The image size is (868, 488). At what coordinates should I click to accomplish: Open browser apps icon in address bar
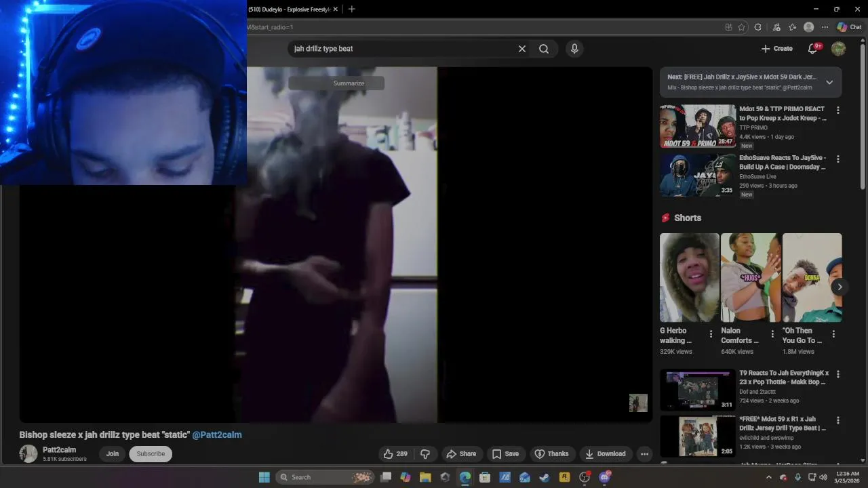(x=728, y=27)
